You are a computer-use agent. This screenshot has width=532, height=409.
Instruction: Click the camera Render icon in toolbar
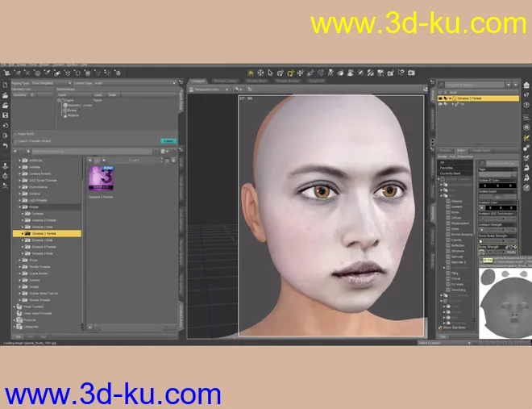point(411,73)
